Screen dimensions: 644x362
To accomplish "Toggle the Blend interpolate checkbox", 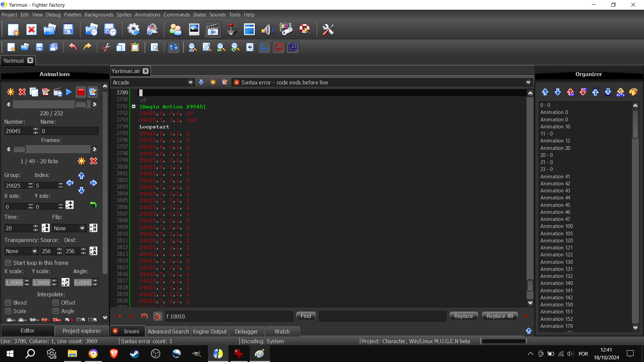I will click(8, 303).
